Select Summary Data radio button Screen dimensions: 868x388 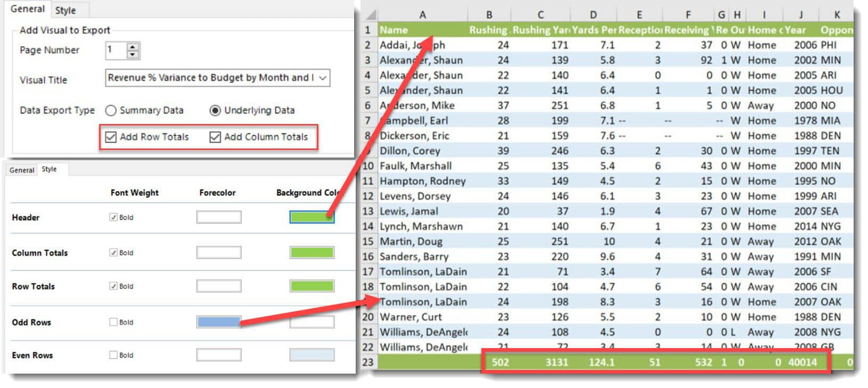click(111, 111)
